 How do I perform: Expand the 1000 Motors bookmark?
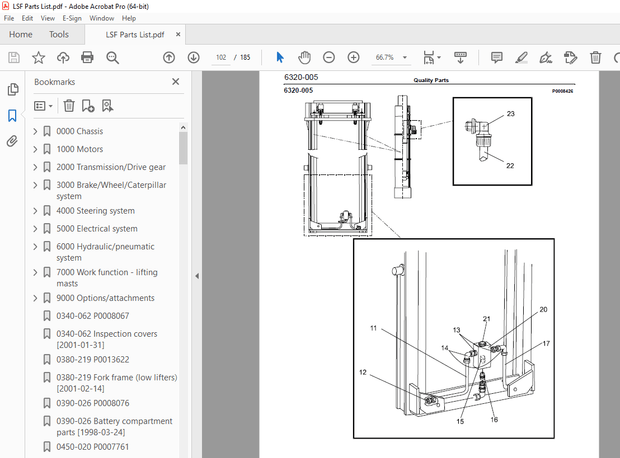[35, 149]
